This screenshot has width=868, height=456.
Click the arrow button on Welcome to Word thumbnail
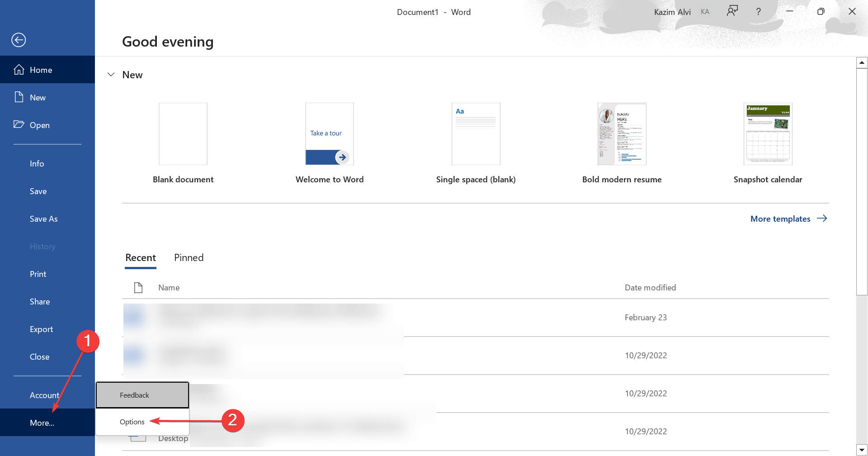tap(342, 157)
